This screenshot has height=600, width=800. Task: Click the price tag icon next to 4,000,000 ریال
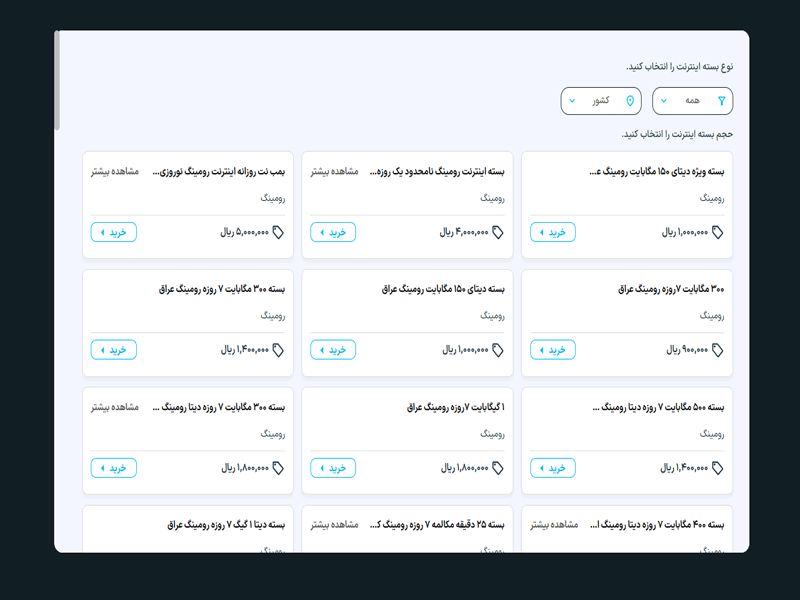click(x=498, y=232)
